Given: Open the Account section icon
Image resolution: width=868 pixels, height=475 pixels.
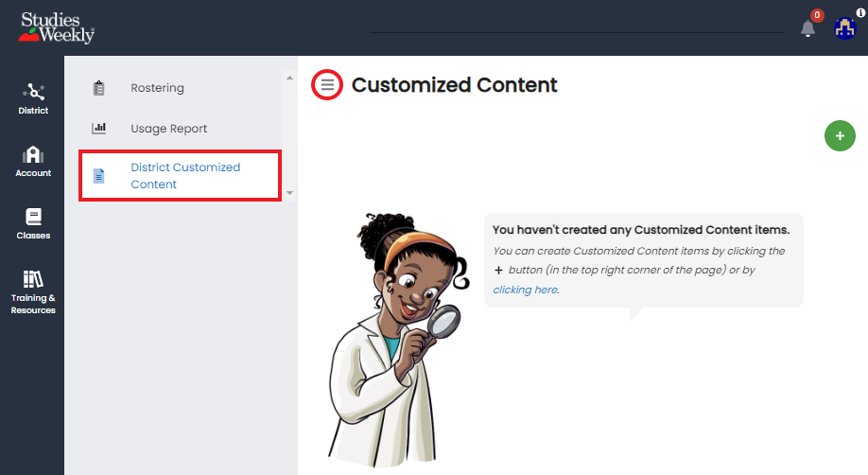Looking at the screenshot, I should coord(33,154).
